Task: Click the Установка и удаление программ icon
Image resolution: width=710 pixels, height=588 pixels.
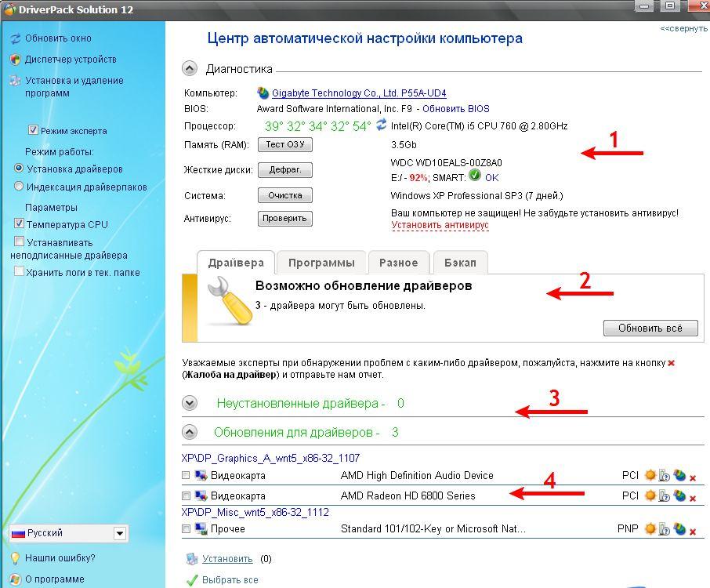Action: point(16,81)
